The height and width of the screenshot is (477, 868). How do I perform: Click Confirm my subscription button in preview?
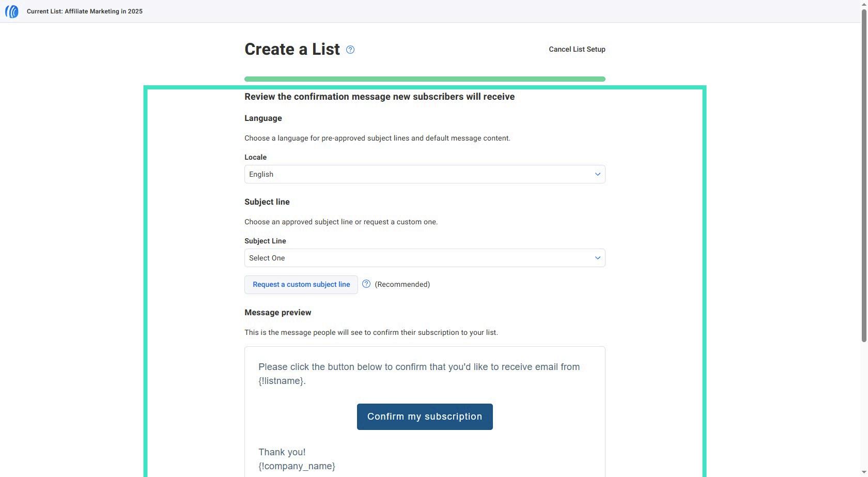[425, 417]
